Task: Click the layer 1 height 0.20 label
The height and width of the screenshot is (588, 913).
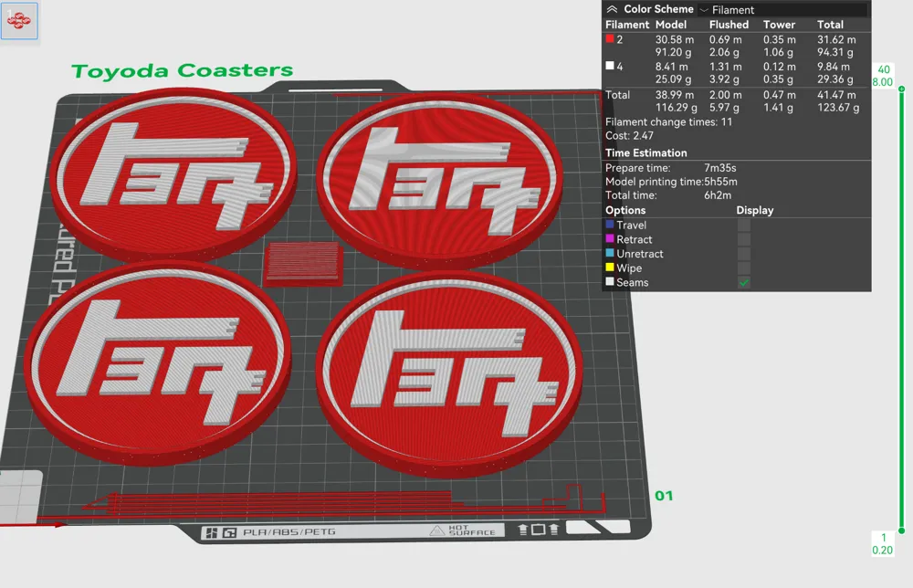Action: tap(883, 544)
